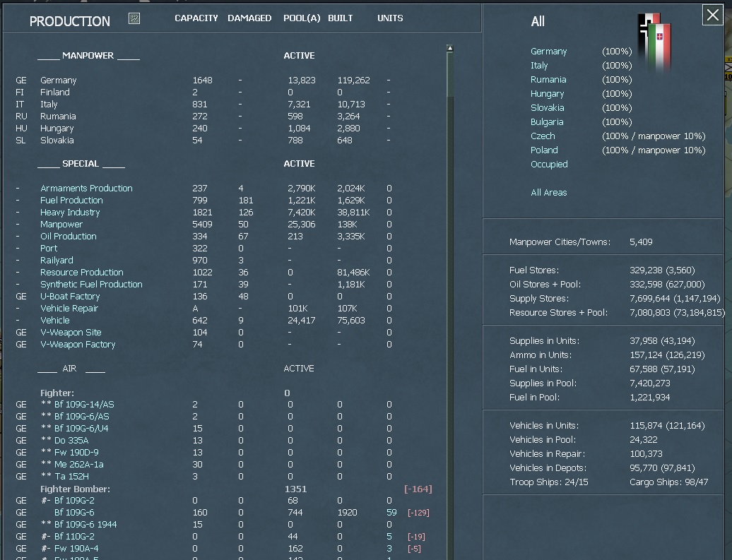
Task: Switch to the All nationalities tab
Action: (538, 22)
